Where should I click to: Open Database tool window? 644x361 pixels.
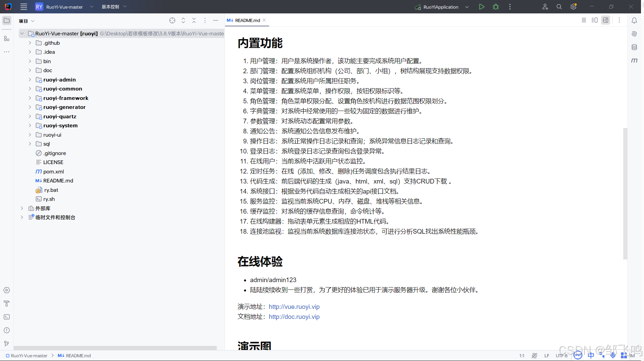point(634,47)
